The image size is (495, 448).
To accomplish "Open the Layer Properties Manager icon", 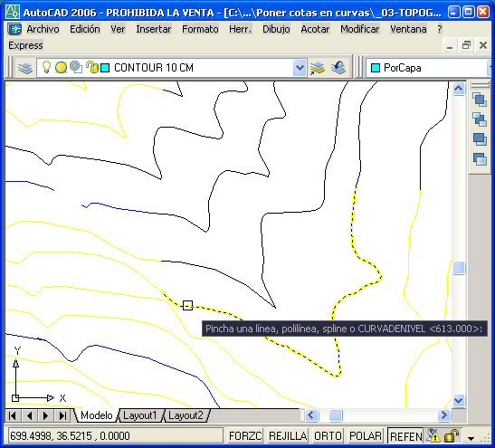I will click(x=25, y=68).
